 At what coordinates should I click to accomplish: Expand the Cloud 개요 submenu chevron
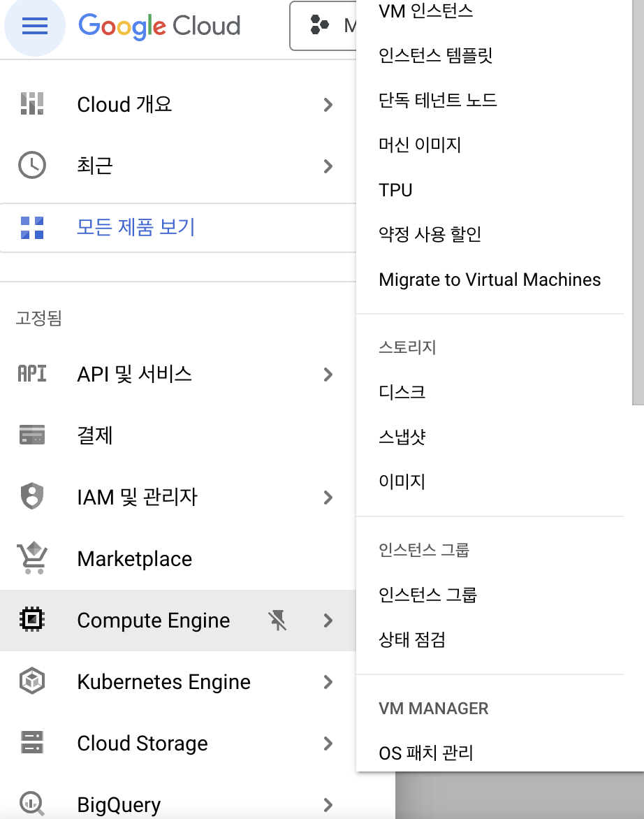[x=328, y=104]
